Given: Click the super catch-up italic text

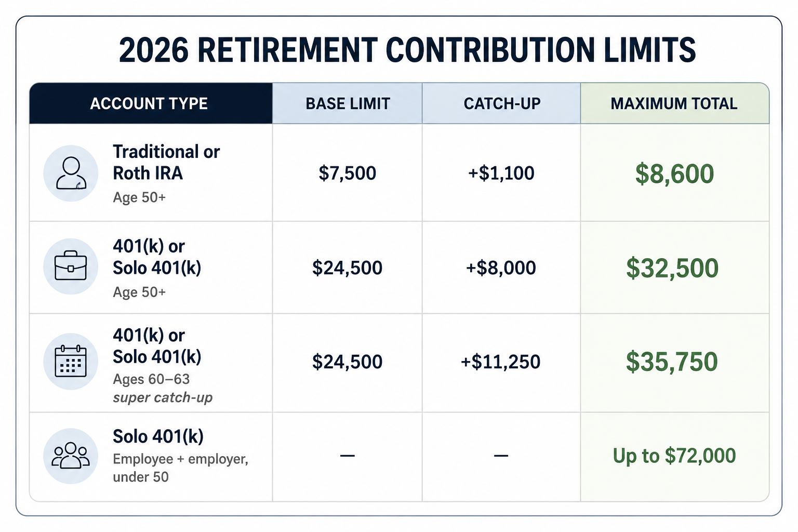Looking at the screenshot, I should [x=163, y=397].
